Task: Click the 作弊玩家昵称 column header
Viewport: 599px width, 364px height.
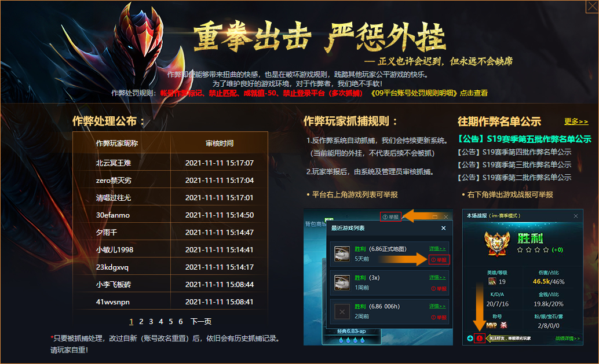Action: [117, 143]
